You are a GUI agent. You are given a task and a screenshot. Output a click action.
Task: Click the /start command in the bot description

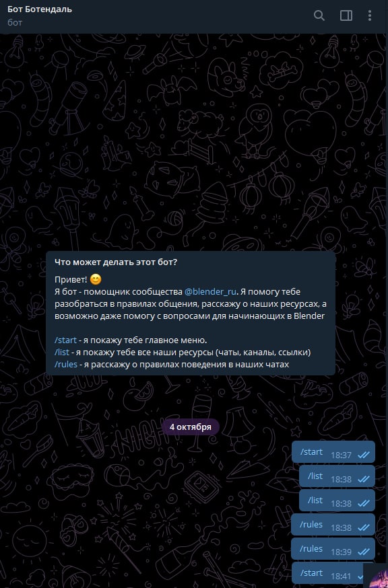tap(65, 340)
